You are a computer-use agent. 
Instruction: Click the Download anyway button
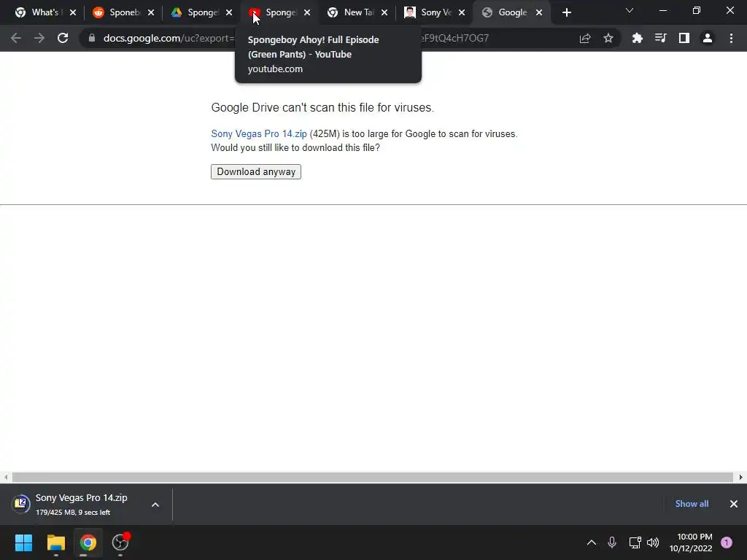(256, 172)
